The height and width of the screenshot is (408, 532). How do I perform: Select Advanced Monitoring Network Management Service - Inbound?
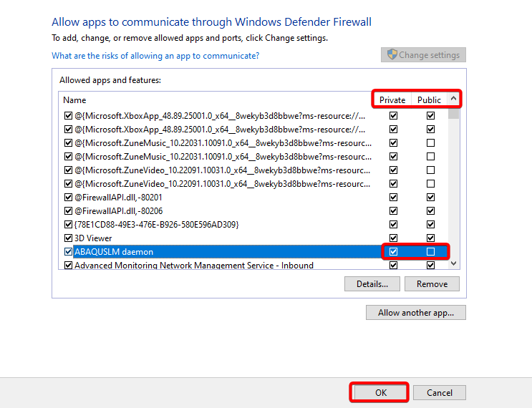pos(194,266)
